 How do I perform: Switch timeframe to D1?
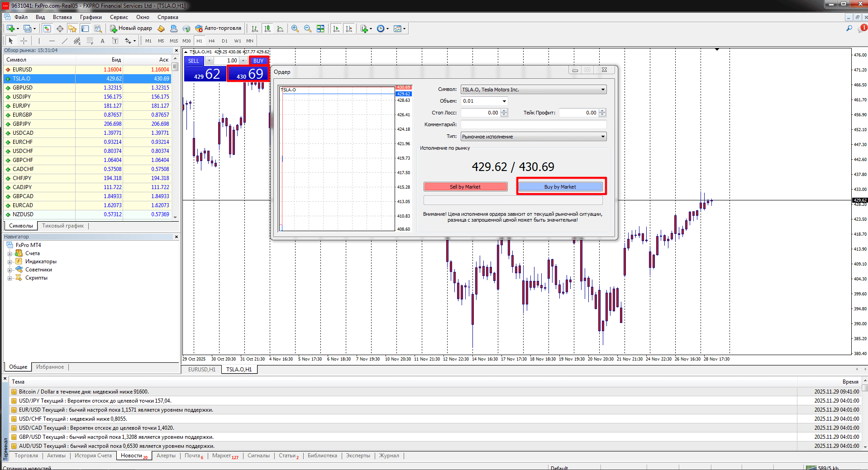(224, 41)
